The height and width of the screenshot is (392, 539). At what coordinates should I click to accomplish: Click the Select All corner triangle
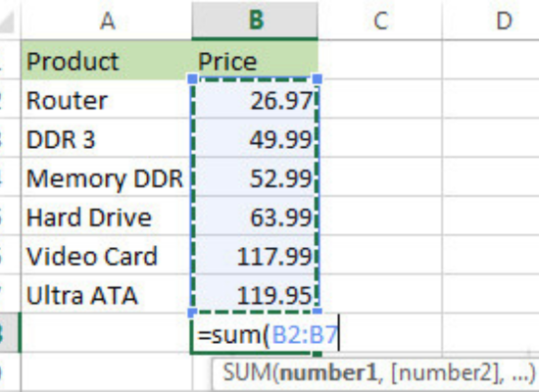click(8, 22)
